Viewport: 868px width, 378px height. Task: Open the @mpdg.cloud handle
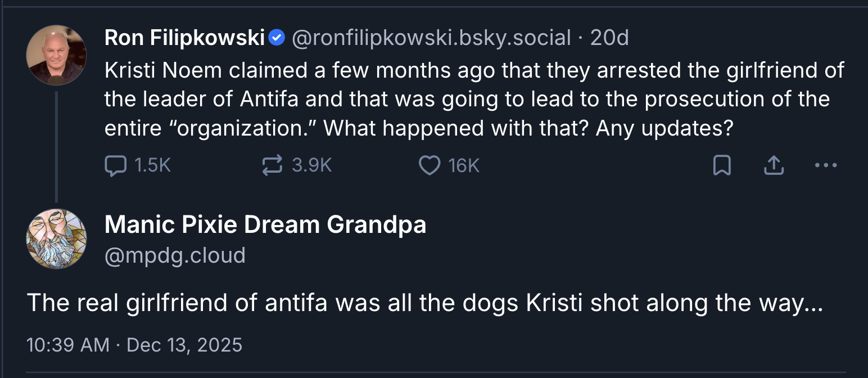[175, 255]
